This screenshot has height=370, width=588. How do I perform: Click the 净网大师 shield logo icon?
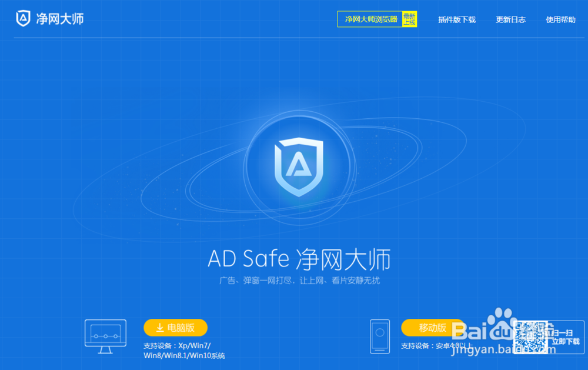coord(23,18)
